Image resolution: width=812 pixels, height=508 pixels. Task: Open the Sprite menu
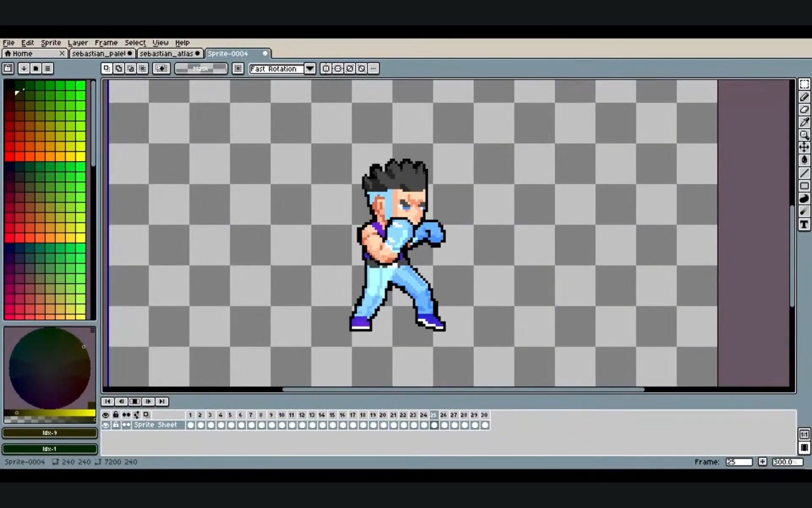[51, 43]
